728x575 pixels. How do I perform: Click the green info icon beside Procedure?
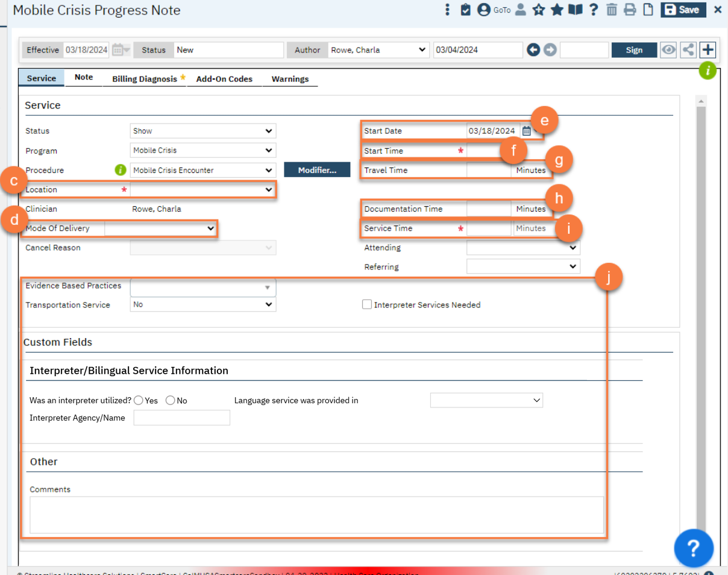(120, 171)
